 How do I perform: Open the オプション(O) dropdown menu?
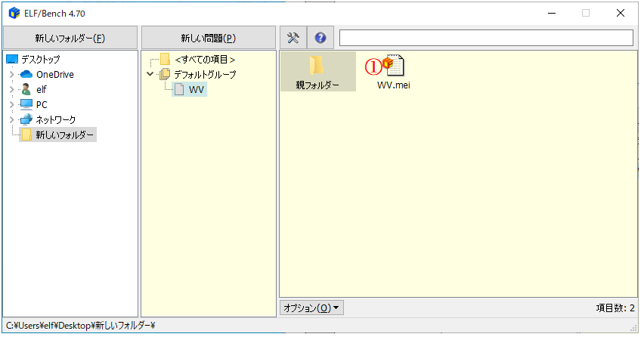click(x=311, y=308)
